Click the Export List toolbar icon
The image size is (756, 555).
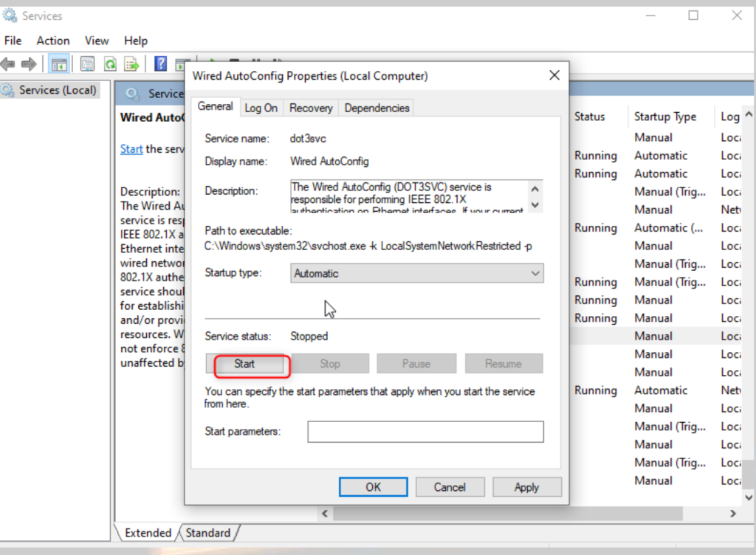click(x=131, y=64)
